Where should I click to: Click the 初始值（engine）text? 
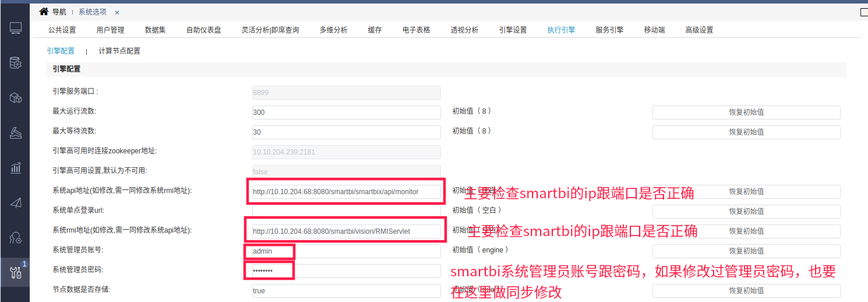coord(481,250)
